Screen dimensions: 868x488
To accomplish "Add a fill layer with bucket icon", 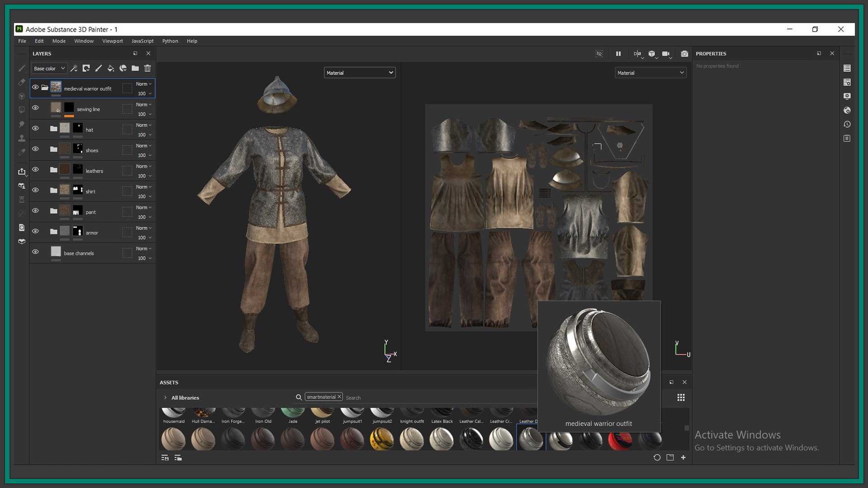I will (x=110, y=68).
